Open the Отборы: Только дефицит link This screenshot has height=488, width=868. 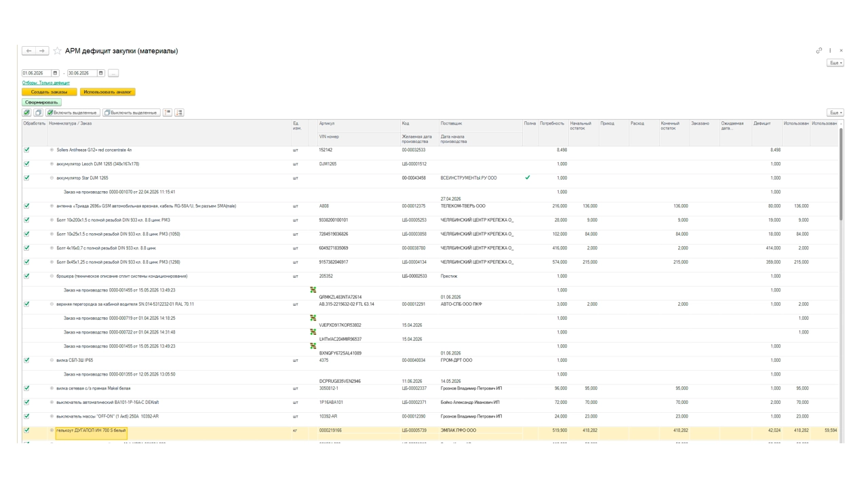(x=46, y=83)
